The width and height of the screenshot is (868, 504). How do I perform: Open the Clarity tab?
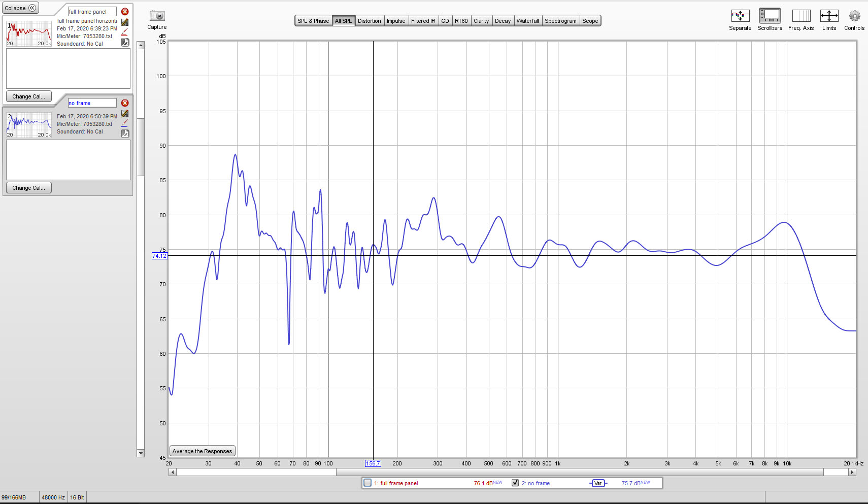pyautogui.click(x=481, y=21)
